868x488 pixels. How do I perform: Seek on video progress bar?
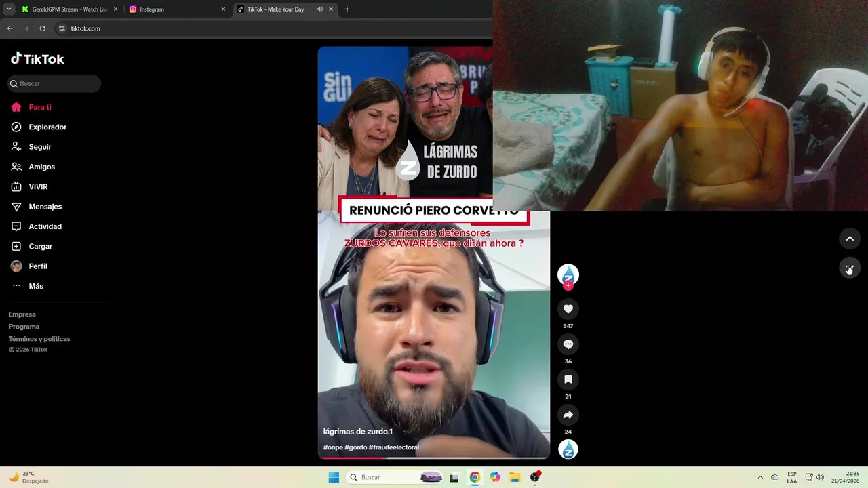pos(434,457)
